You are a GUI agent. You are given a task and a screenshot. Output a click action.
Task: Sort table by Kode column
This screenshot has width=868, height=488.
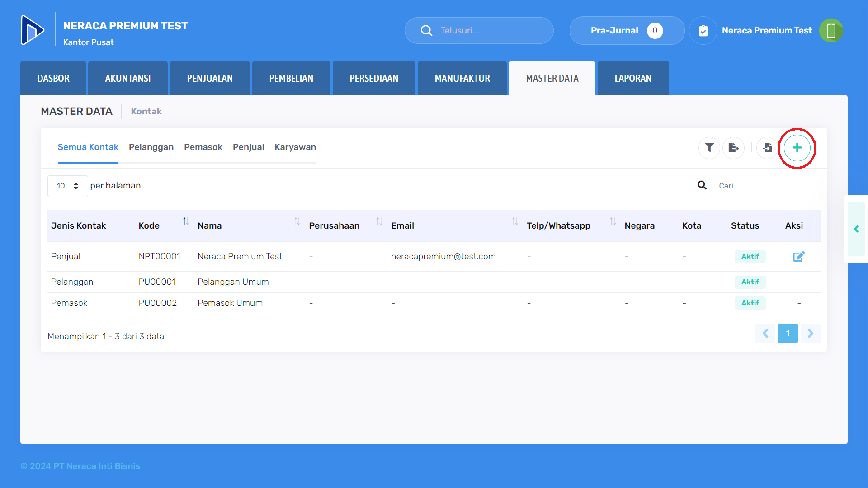186,221
